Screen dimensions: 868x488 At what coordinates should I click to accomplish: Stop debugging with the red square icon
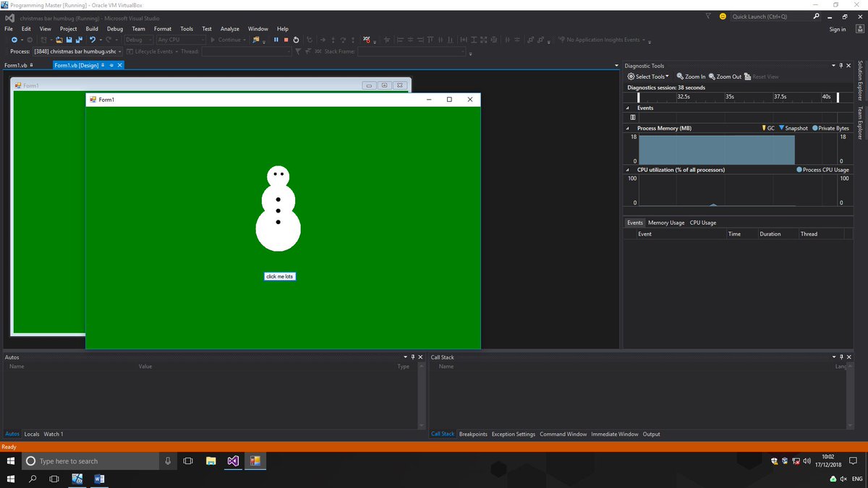[286, 40]
